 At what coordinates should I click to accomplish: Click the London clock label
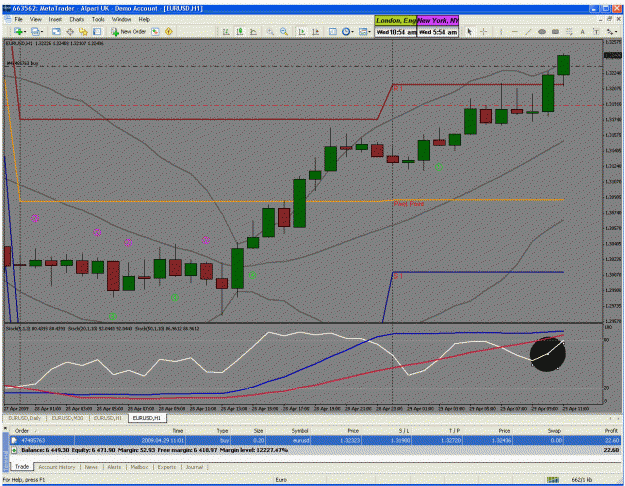pyautogui.click(x=395, y=20)
